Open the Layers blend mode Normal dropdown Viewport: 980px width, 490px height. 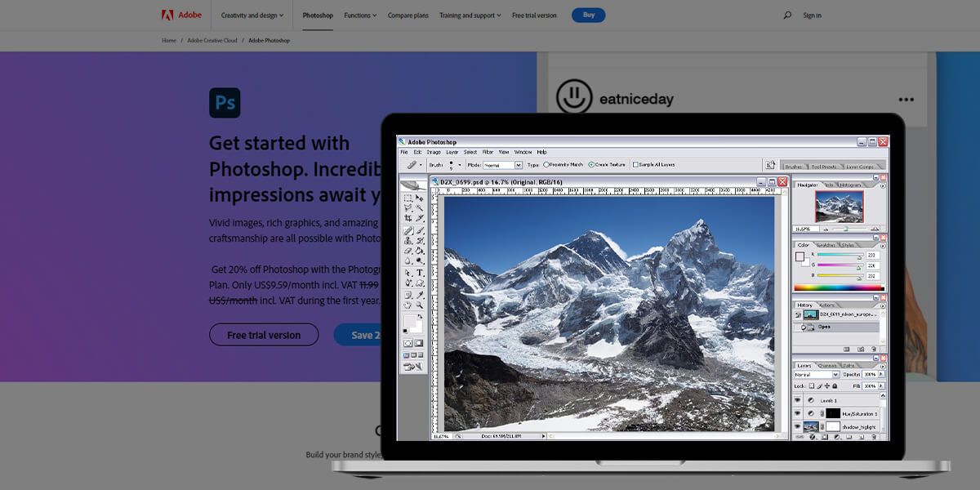point(817,374)
